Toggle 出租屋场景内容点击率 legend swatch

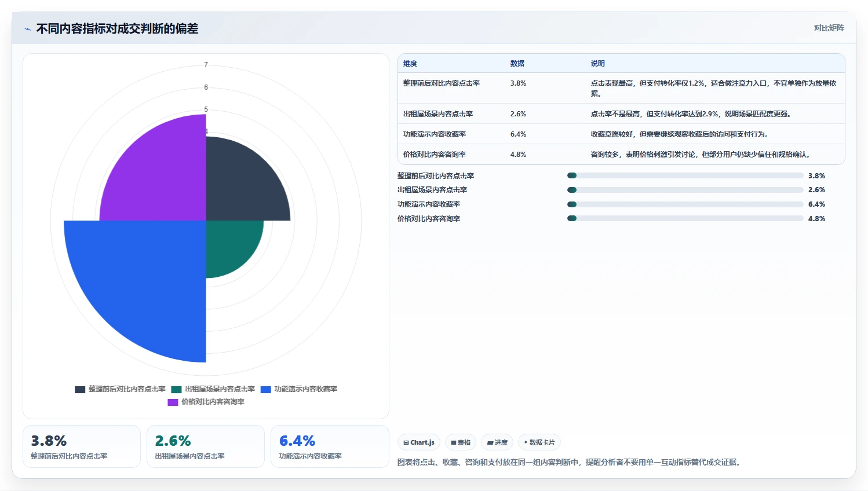pyautogui.click(x=176, y=390)
